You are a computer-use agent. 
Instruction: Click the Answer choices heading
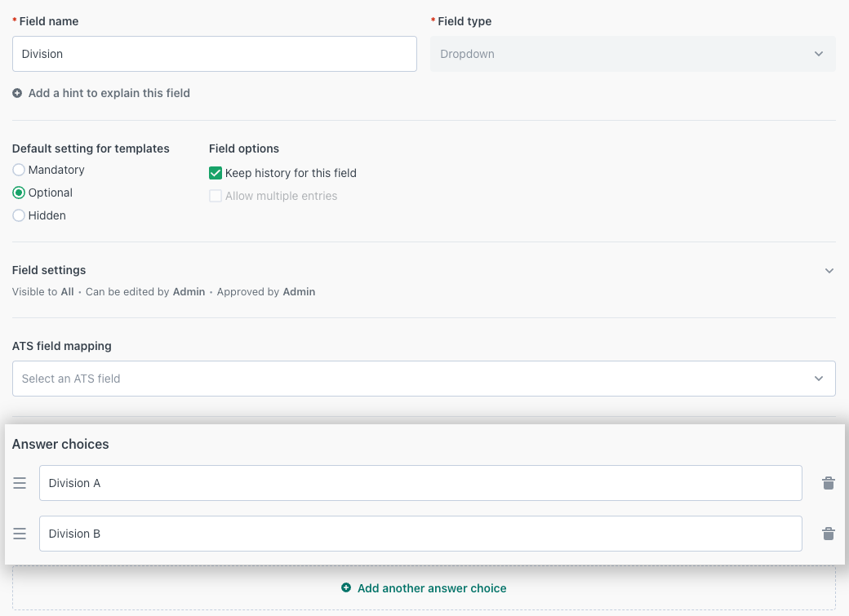point(60,444)
